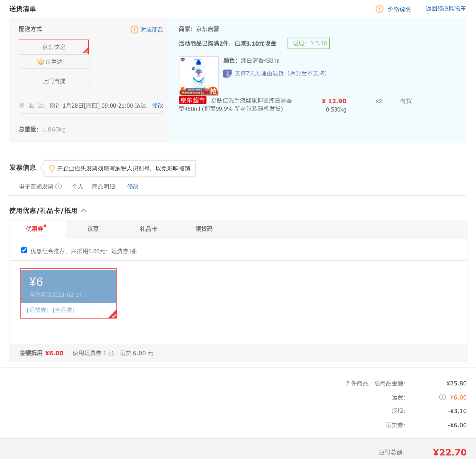Click the 7-day return badge icon
This screenshot has width=476, height=459.
227,74
